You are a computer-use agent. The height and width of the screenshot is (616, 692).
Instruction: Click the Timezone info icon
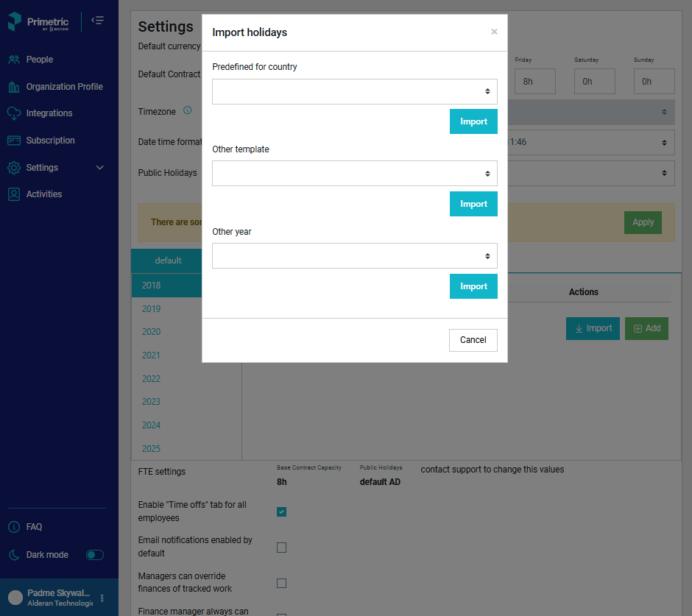coord(187,110)
